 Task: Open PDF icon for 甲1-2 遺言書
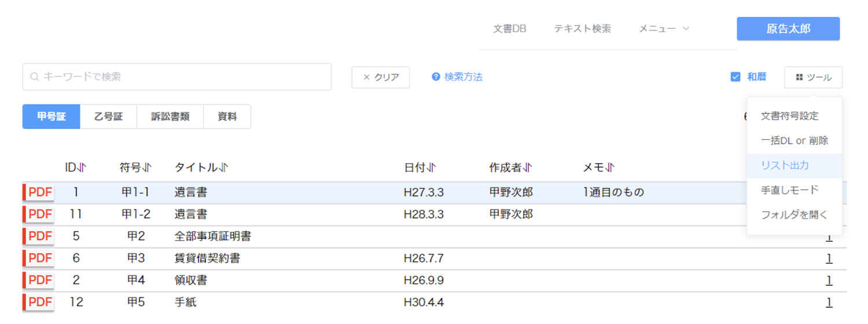39,215
